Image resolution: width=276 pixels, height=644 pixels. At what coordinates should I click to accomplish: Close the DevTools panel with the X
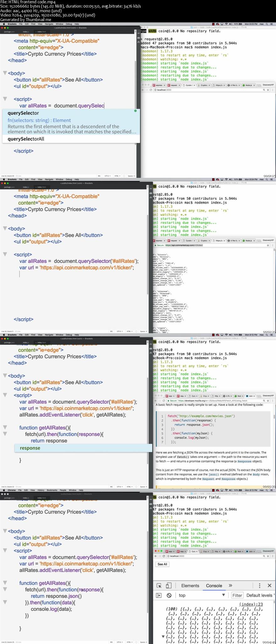(x=269, y=586)
